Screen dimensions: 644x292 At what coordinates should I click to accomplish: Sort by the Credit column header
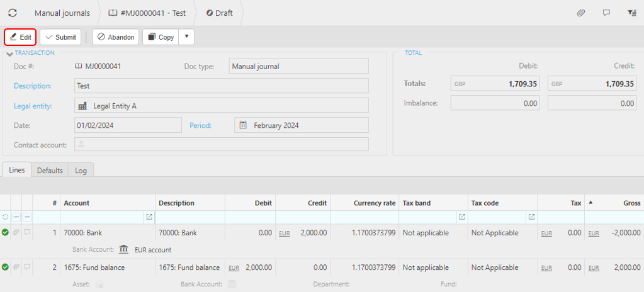pos(303,203)
